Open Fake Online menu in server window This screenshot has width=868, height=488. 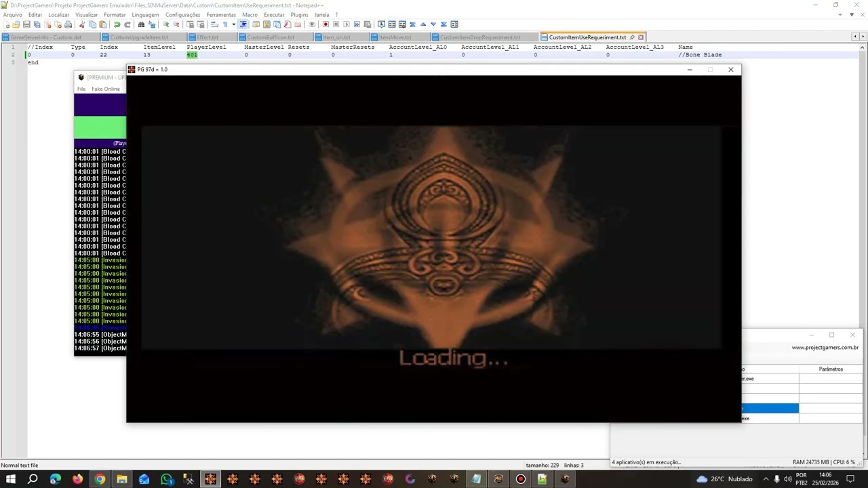pyautogui.click(x=106, y=89)
